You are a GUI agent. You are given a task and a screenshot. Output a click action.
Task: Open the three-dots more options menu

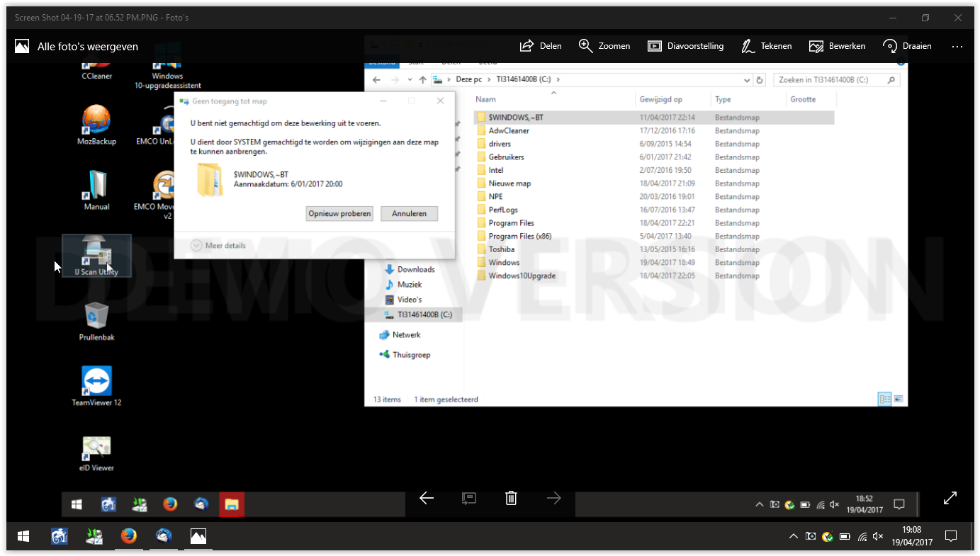click(957, 46)
